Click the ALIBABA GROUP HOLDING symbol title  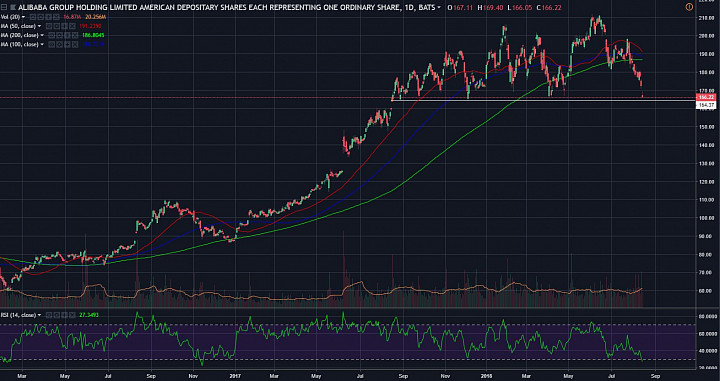(227, 8)
